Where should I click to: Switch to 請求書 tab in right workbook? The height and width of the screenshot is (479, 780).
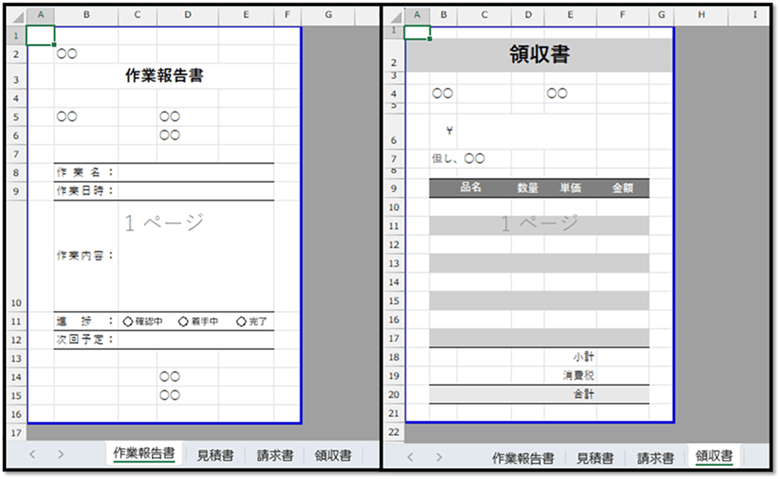coord(654,457)
